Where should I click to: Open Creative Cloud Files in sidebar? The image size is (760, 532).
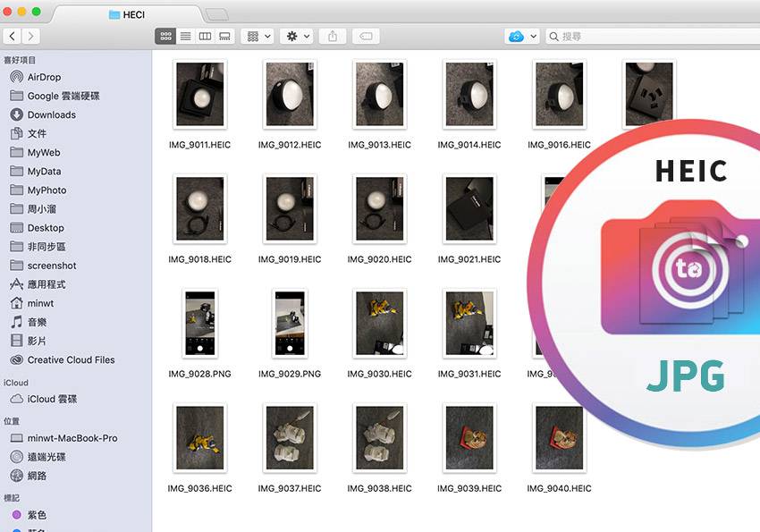(x=71, y=359)
